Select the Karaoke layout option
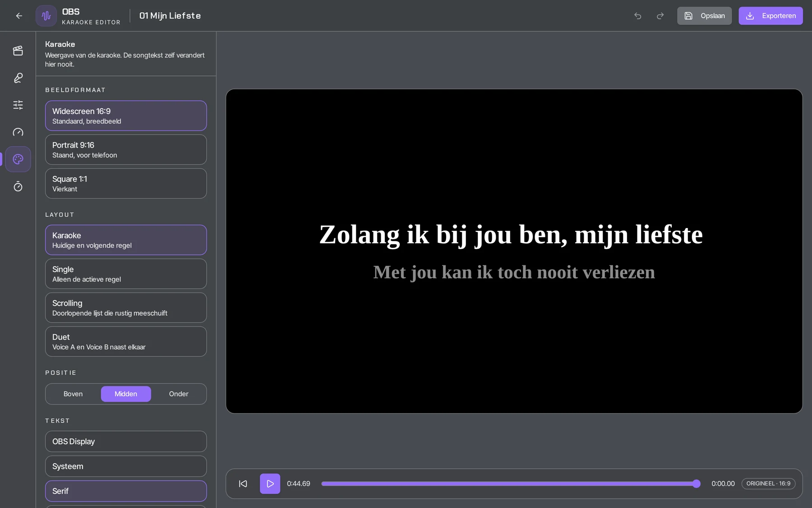Image resolution: width=812 pixels, height=508 pixels. [126, 240]
